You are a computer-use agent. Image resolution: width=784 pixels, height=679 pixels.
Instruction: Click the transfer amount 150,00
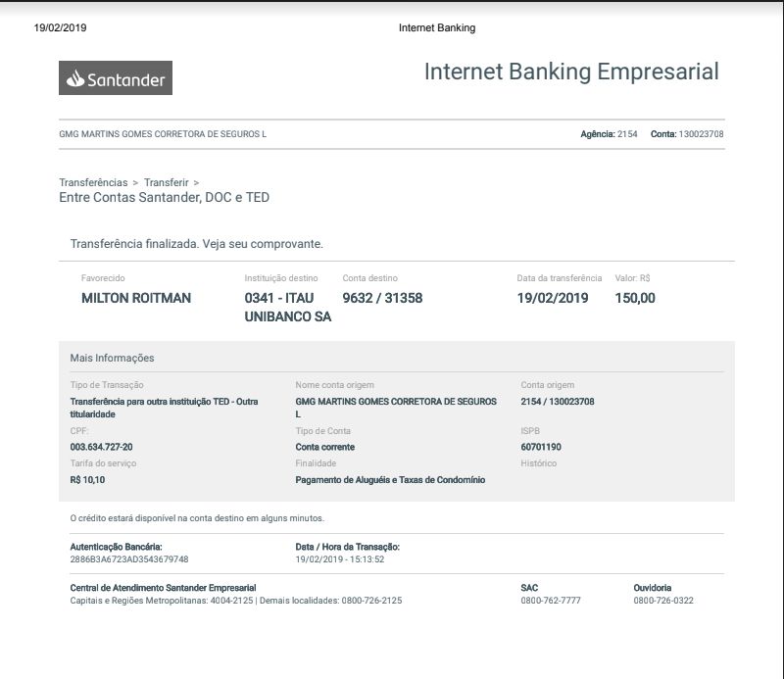[635, 298]
